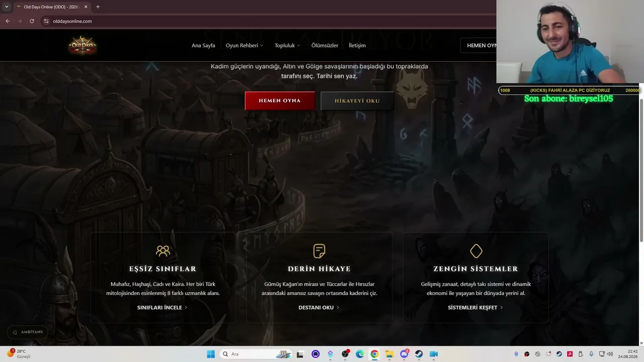
Task: Open a new browser tab
Action: point(98,7)
